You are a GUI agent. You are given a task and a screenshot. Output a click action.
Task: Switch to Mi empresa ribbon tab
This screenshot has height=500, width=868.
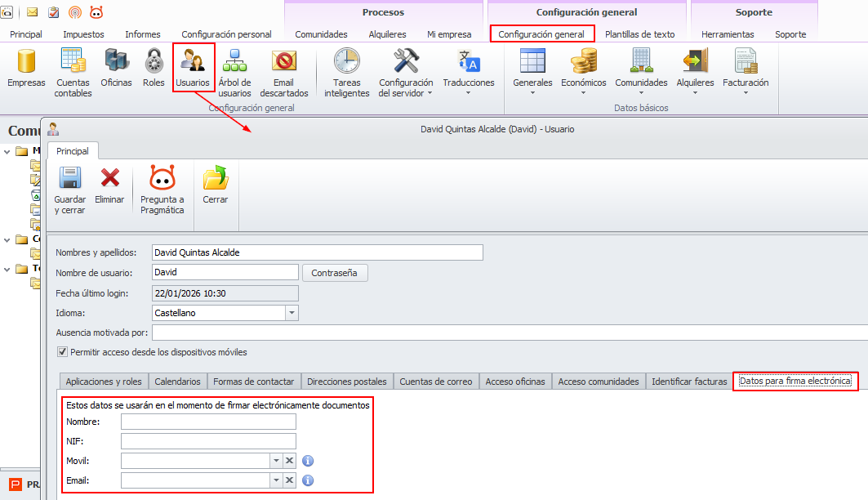(x=449, y=34)
